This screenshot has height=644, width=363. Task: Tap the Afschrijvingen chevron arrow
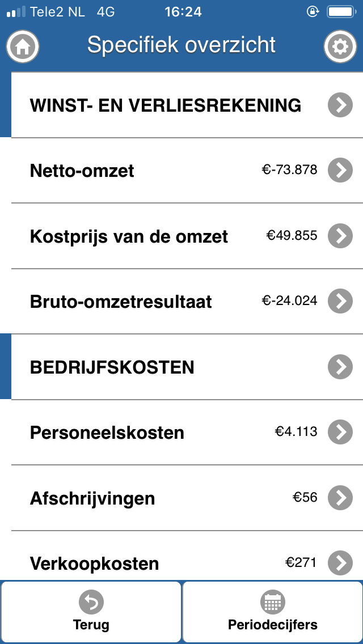pos(340,498)
